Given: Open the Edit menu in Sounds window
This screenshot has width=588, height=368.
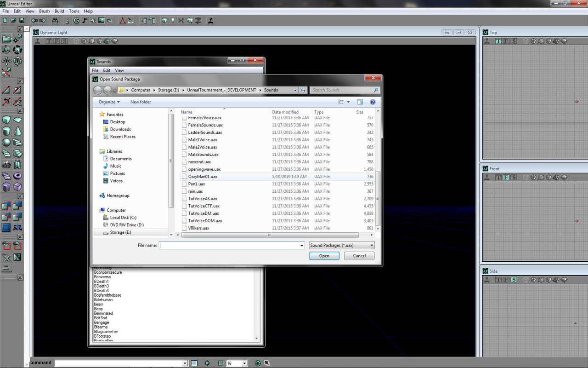Looking at the screenshot, I should (x=107, y=70).
